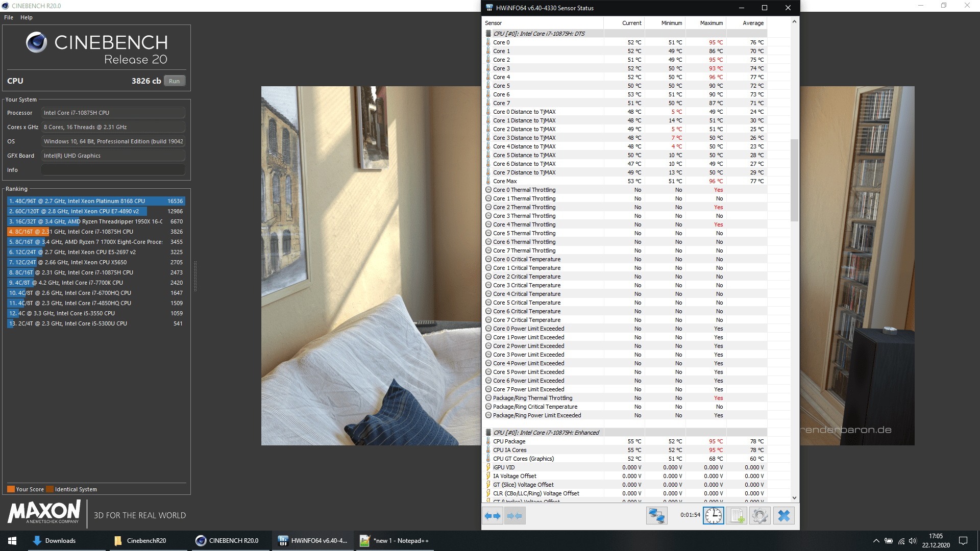980x551 pixels.
Task: Select Core 7 Power Limit Exceeded row
Action: pos(625,389)
